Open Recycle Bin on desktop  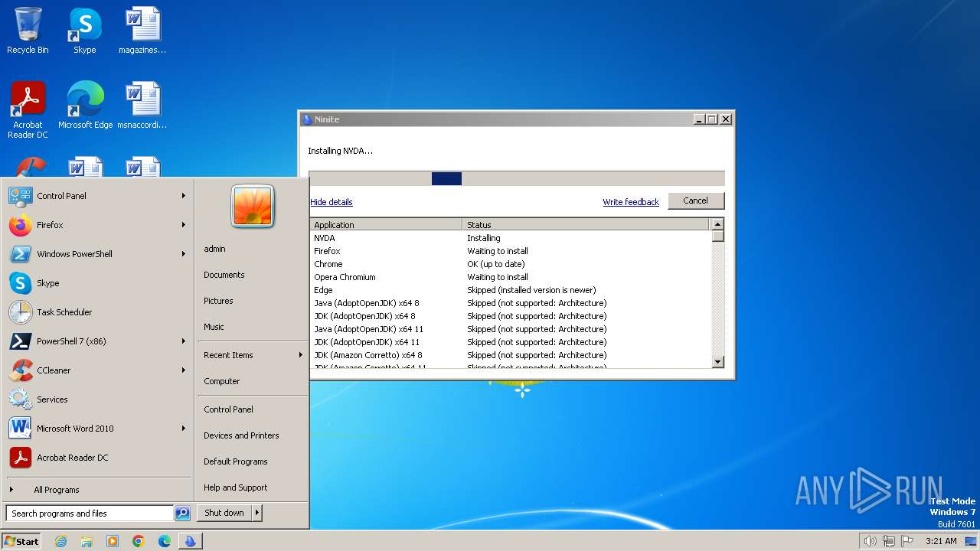(x=28, y=31)
